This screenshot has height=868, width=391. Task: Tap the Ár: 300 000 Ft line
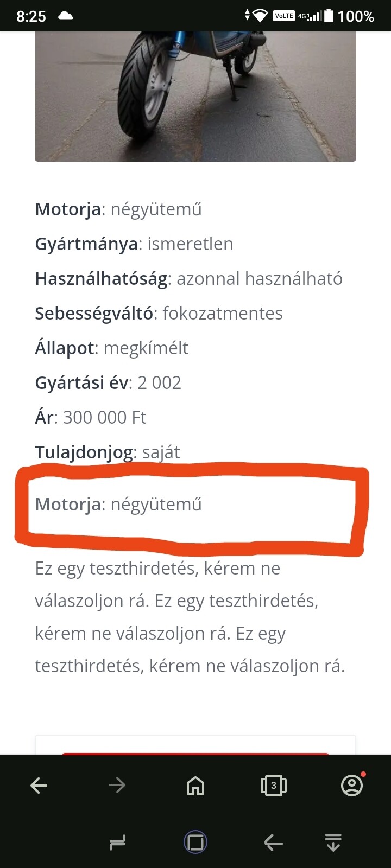click(x=91, y=417)
